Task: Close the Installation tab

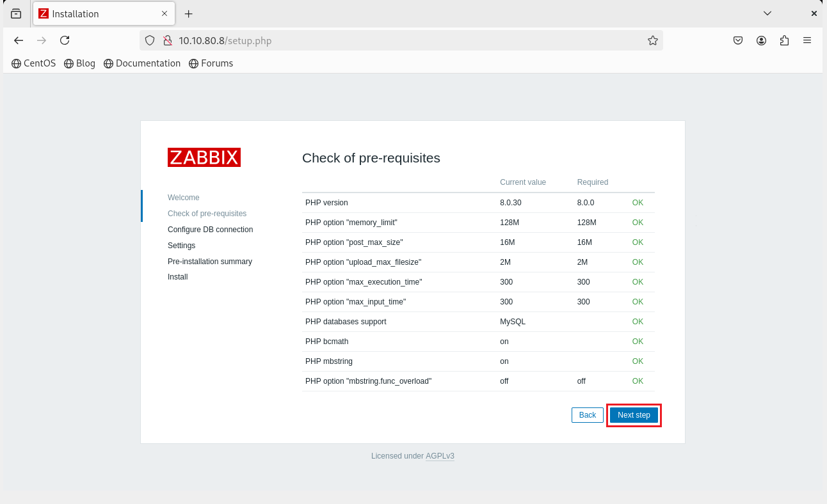Action: coord(165,13)
